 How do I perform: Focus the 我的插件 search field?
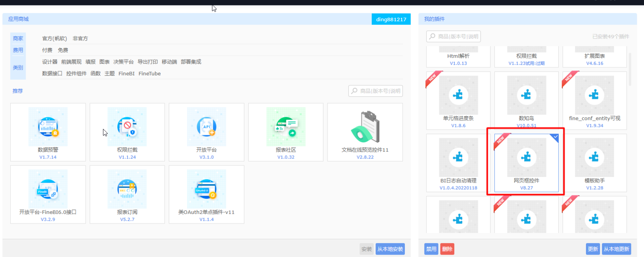[453, 37]
